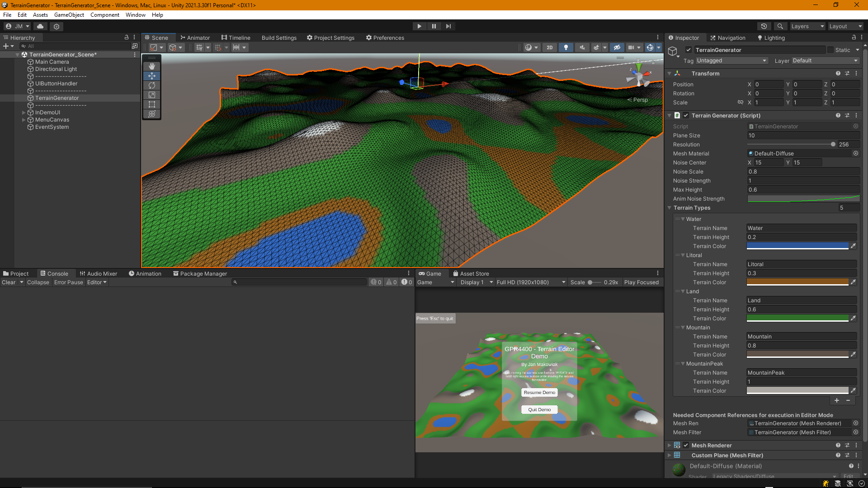This screenshot has width=868, height=488.
Task: Select the Rotate tool in scene toolbar
Action: point(152,85)
